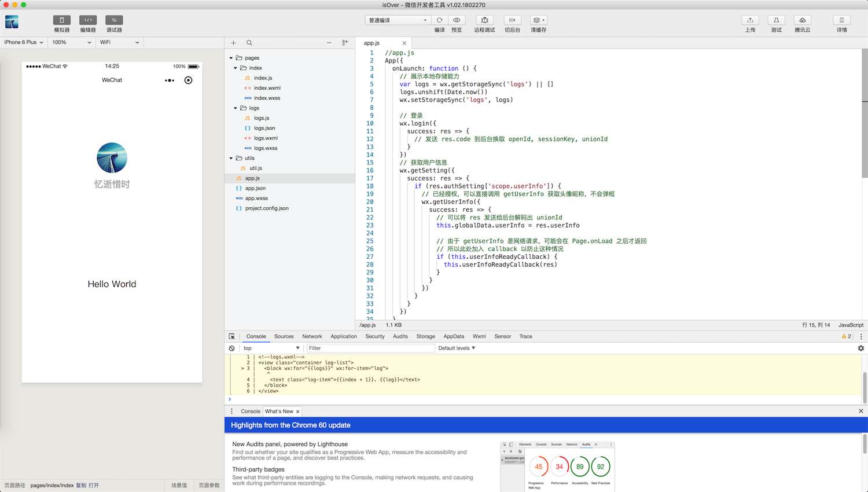
Task: Open the iPhone 6 Plus device dropdown
Action: (x=24, y=42)
